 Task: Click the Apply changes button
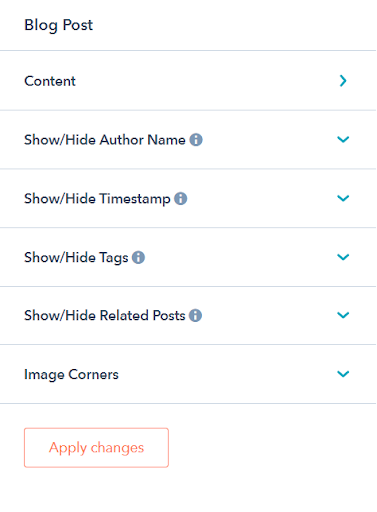pyautogui.click(x=96, y=448)
